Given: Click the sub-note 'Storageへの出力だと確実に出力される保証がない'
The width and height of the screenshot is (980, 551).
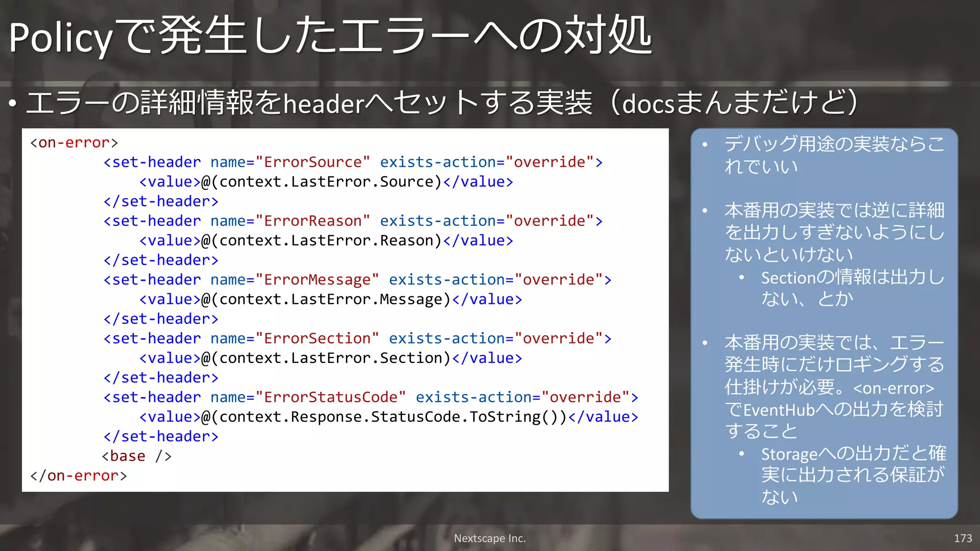Looking at the screenshot, I should tap(853, 475).
